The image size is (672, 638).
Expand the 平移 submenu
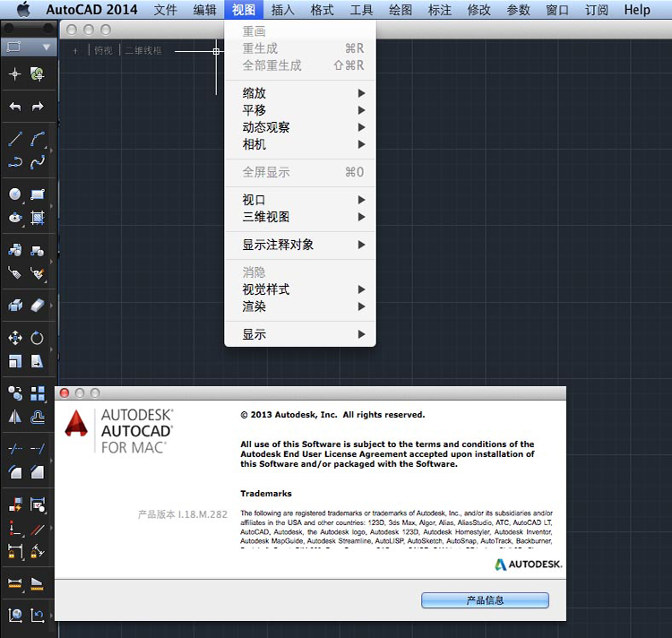(x=300, y=110)
